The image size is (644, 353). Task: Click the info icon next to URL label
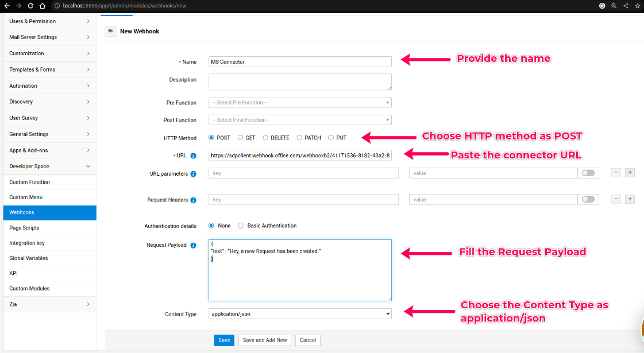click(x=193, y=156)
